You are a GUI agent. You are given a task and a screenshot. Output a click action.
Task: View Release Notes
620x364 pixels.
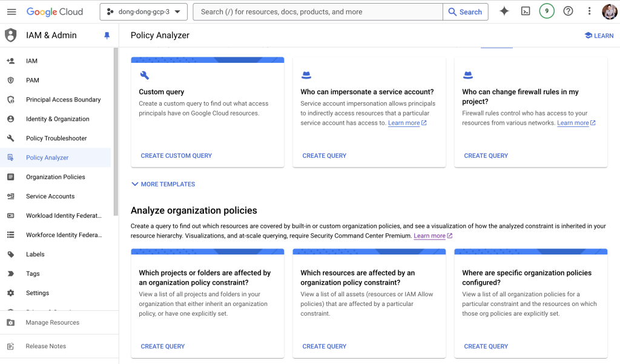46,346
